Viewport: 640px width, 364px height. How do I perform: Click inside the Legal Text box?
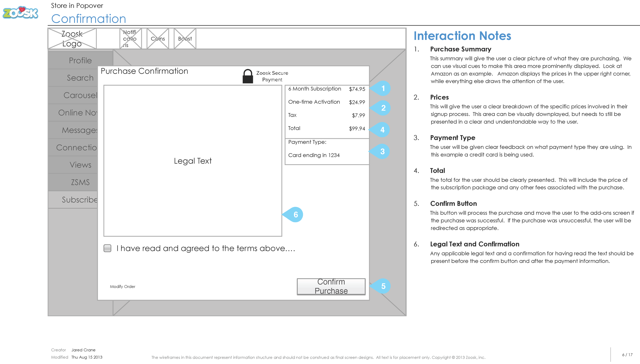(x=193, y=161)
